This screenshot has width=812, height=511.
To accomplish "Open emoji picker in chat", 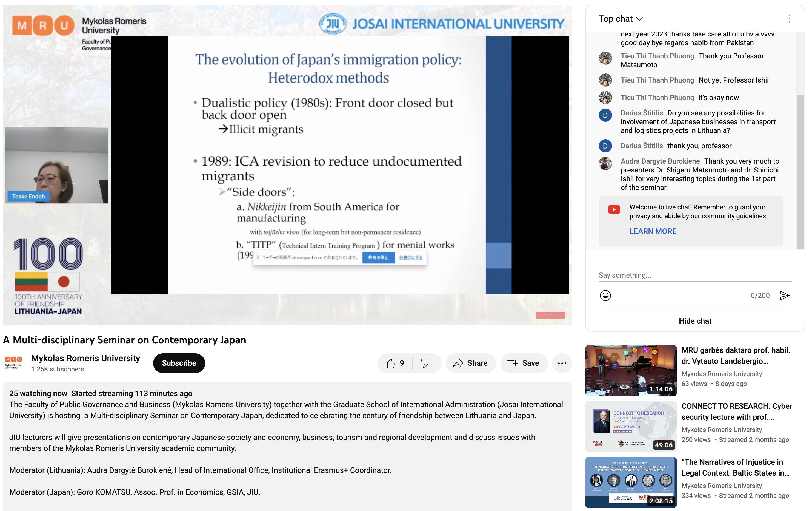I will click(605, 295).
